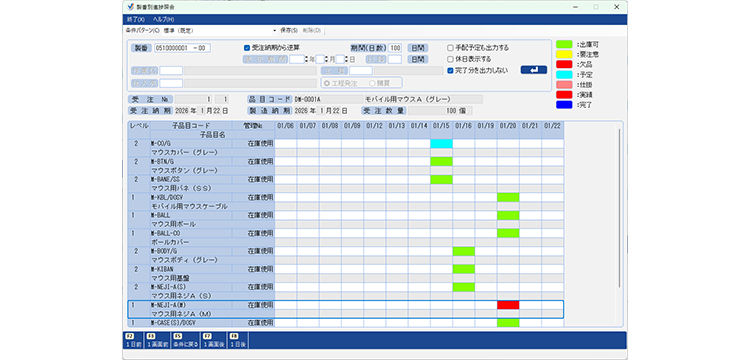Uncheck 完了分を出力しない checkbox

point(450,70)
